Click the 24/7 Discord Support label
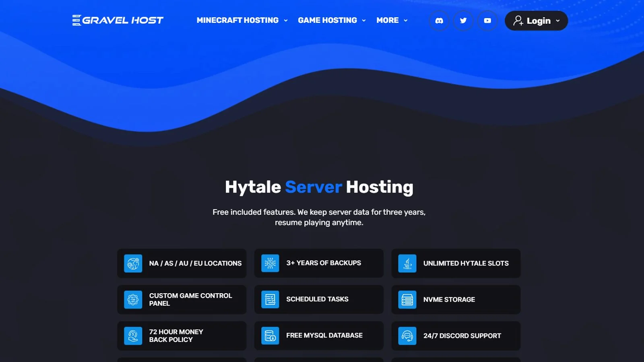Screen dimensions: 644x362 point(462,336)
